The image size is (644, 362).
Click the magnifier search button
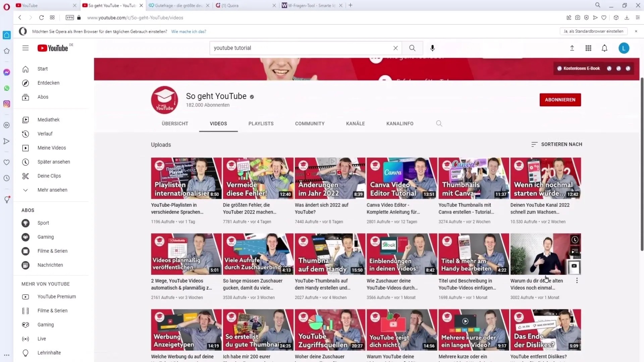(x=412, y=48)
